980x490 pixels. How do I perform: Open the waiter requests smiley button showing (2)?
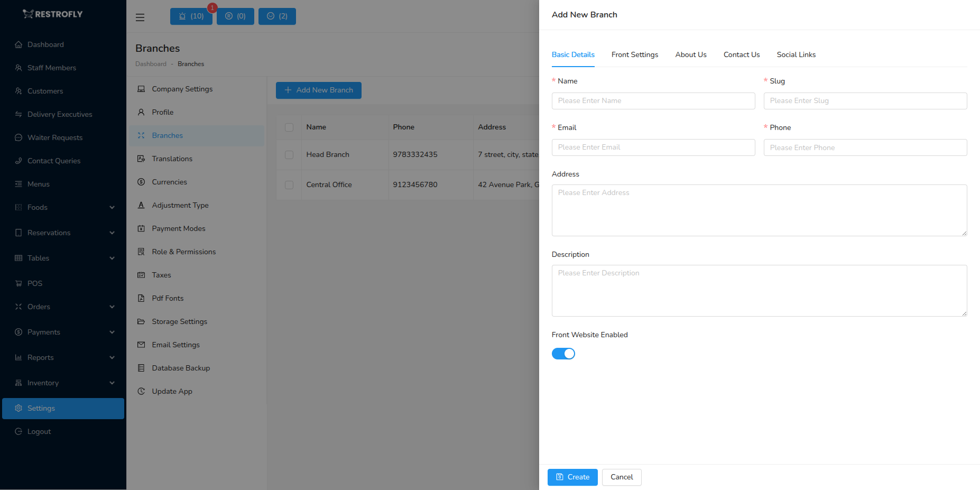click(x=277, y=16)
